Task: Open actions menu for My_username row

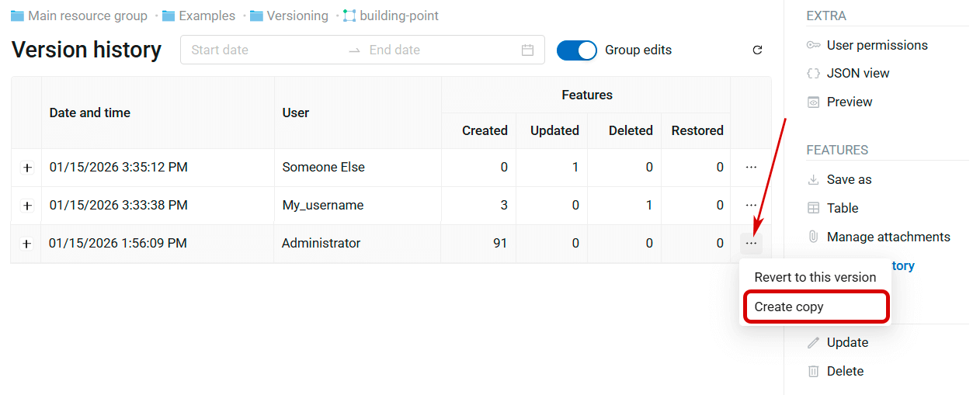Action: (x=751, y=206)
